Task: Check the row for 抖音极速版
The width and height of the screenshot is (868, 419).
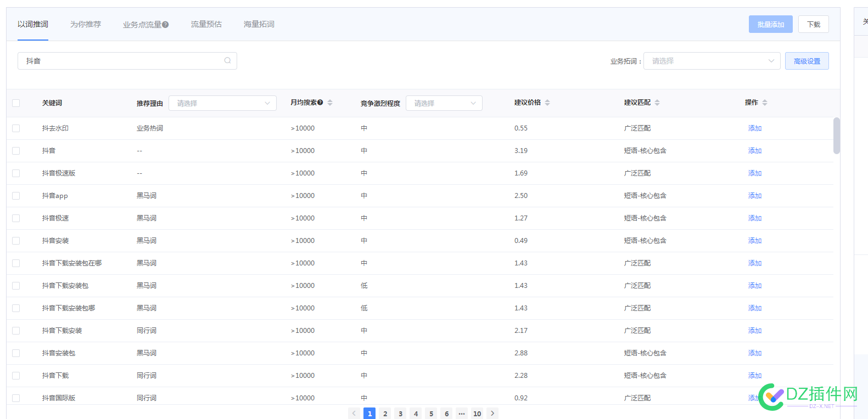Action: click(16, 173)
